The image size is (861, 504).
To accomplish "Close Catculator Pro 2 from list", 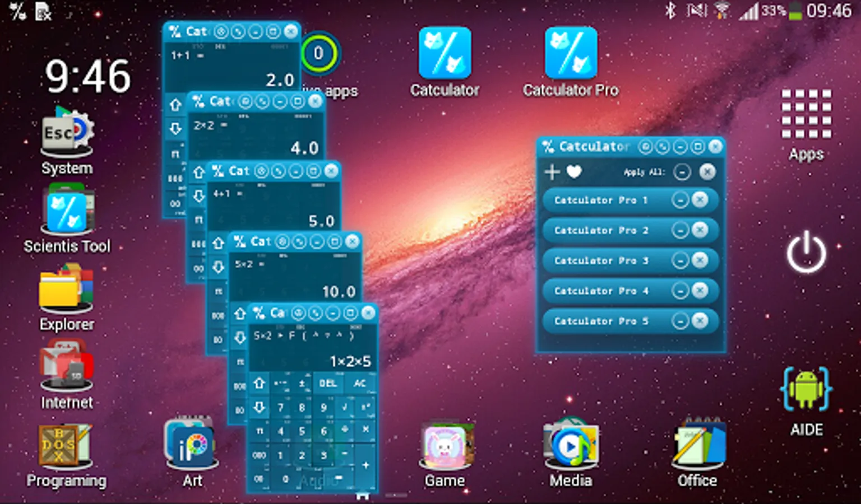I will (700, 230).
